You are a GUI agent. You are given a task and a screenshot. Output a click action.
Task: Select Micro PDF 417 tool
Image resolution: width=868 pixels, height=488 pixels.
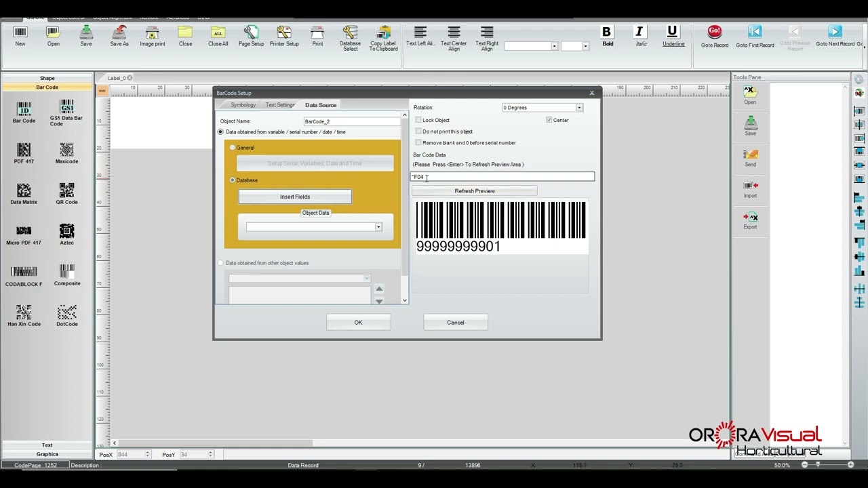tap(24, 235)
